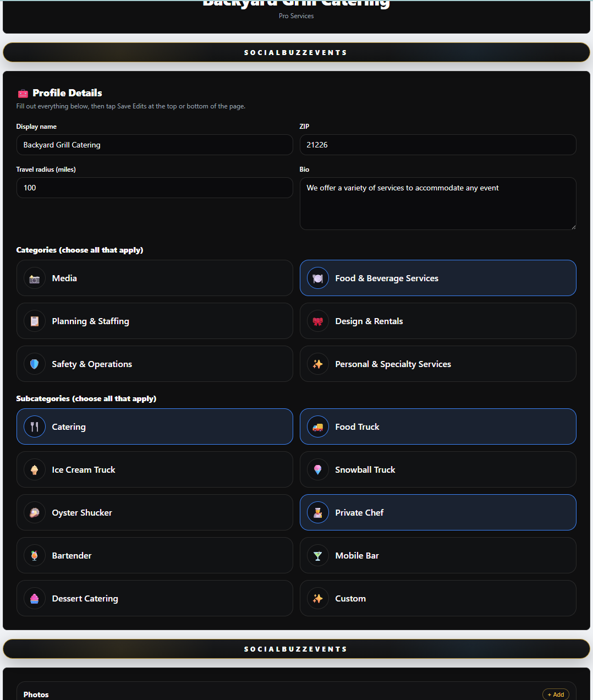Click the snowball cone icon
This screenshot has height=700, width=593.
click(318, 470)
